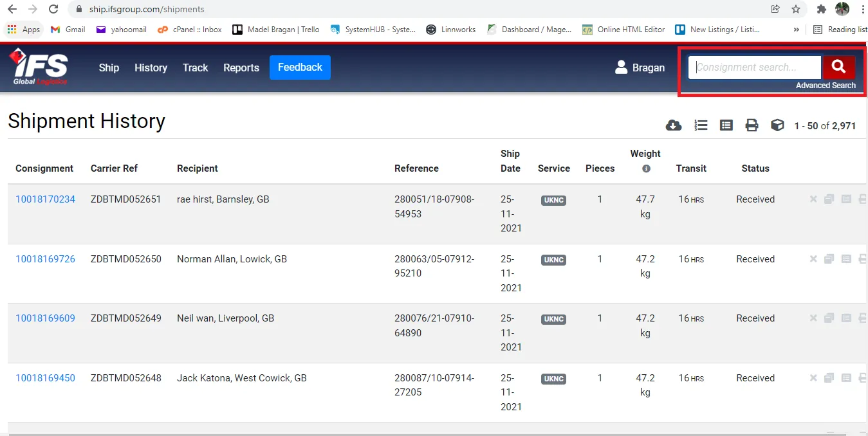This screenshot has height=436, width=868.
Task: Click the numbered list icon above table
Action: pos(701,125)
